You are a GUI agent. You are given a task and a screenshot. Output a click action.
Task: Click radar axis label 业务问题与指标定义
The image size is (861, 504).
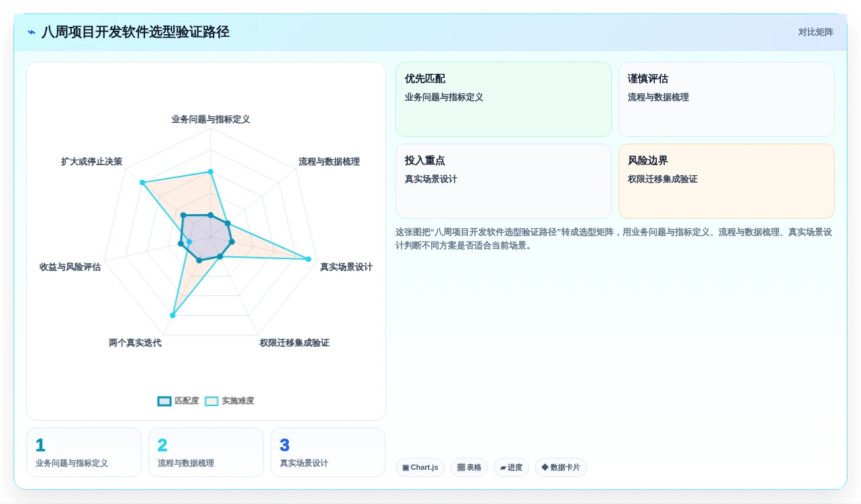click(210, 119)
